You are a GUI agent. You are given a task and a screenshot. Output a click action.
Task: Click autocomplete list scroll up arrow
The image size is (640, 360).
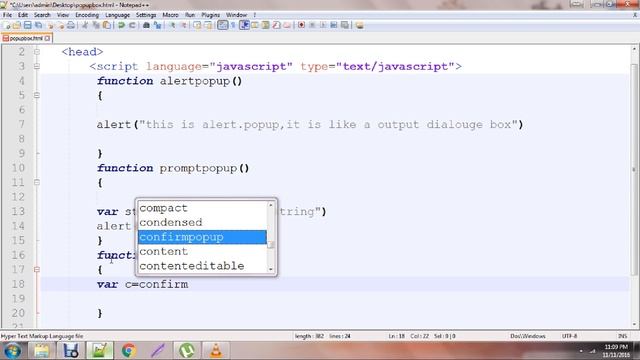pyautogui.click(x=271, y=205)
